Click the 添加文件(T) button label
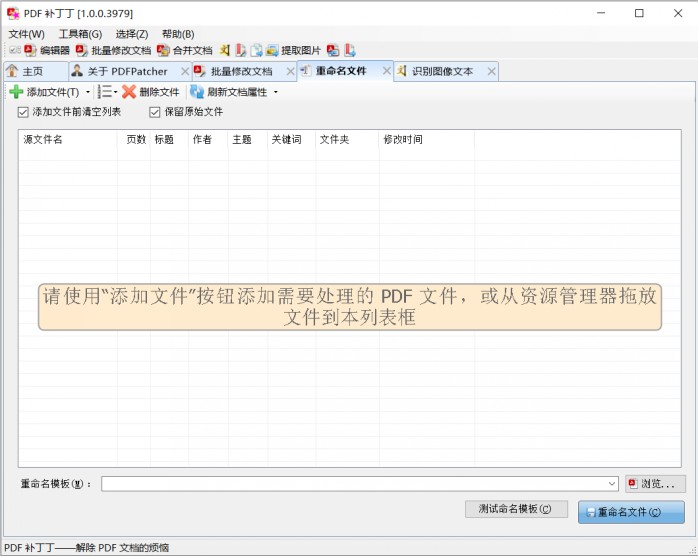The height and width of the screenshot is (556, 698). 53,92
